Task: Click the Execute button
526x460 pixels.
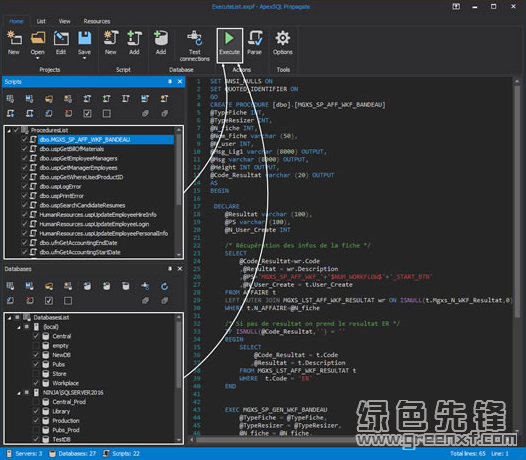Action: (229, 45)
